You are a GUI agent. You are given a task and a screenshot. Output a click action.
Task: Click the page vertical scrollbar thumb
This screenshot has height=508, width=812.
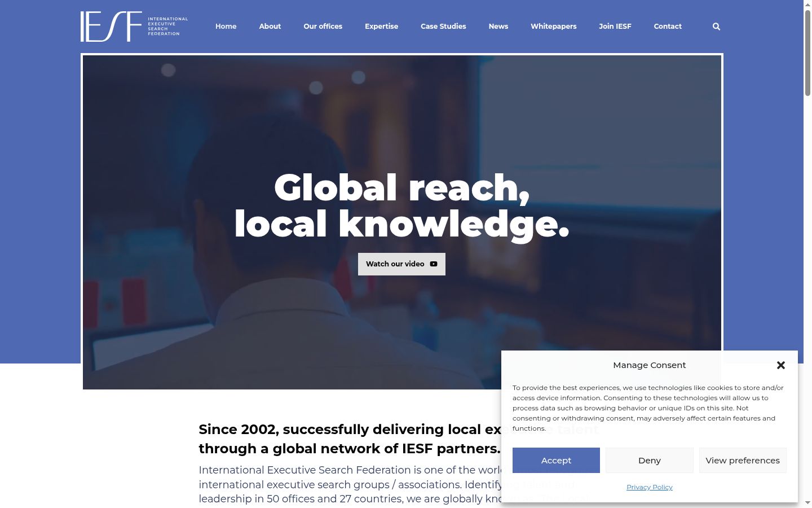(x=807, y=52)
